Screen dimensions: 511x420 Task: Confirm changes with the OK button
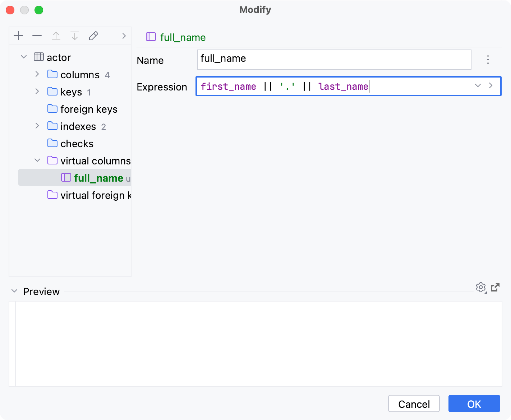[x=474, y=403]
